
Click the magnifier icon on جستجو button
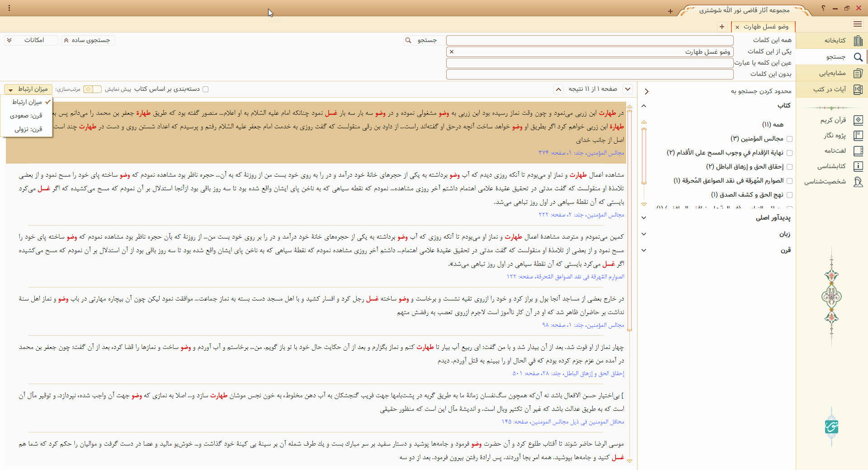pyautogui.click(x=408, y=41)
